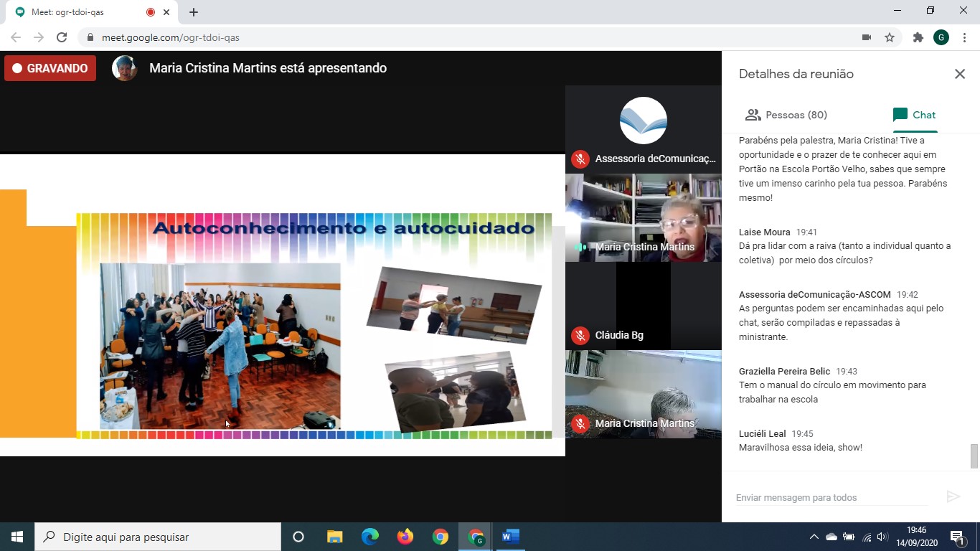Click the send message arrow icon
The width and height of the screenshot is (980, 551).
953,496
